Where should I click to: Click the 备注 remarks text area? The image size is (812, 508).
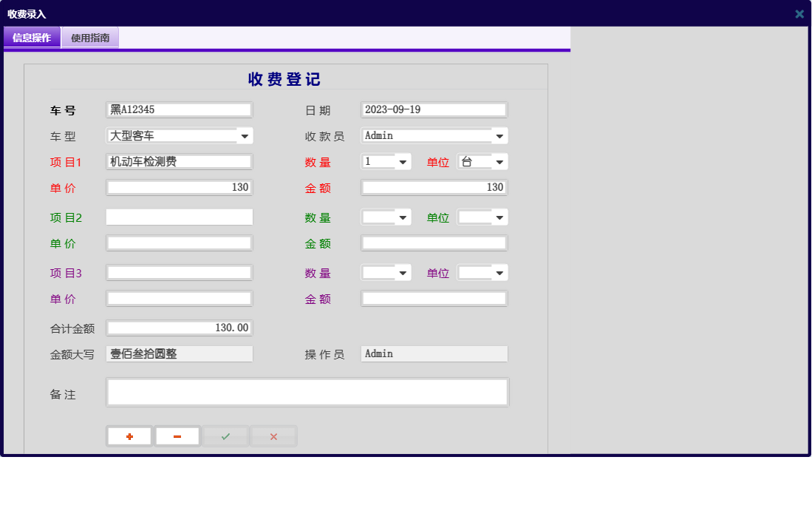307,392
